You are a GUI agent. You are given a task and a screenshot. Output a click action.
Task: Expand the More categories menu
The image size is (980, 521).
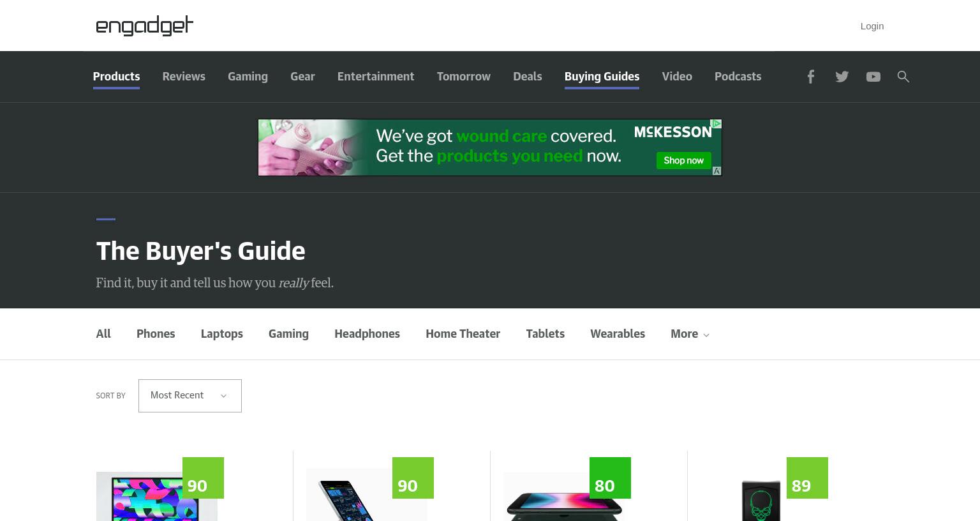(x=690, y=334)
